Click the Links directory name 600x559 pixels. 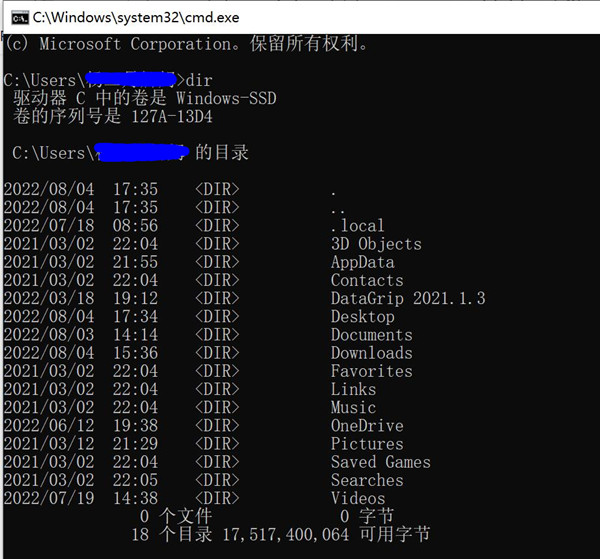pos(353,389)
